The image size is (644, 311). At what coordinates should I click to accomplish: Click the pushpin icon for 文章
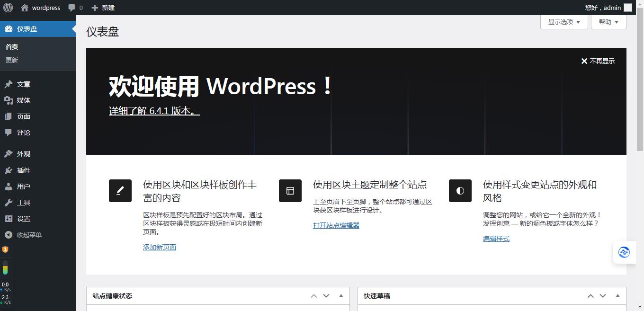point(9,84)
